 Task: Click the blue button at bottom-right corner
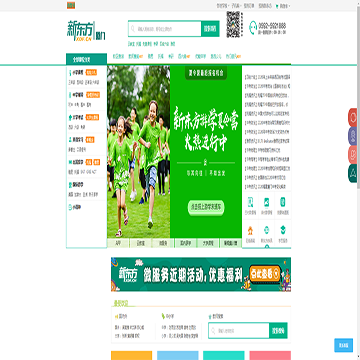tap(343, 345)
